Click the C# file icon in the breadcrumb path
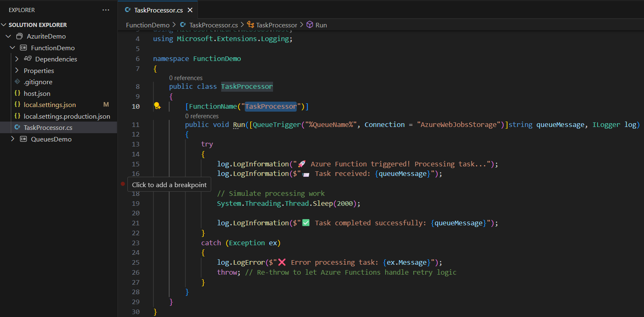This screenshot has width=644, height=317. tap(183, 24)
